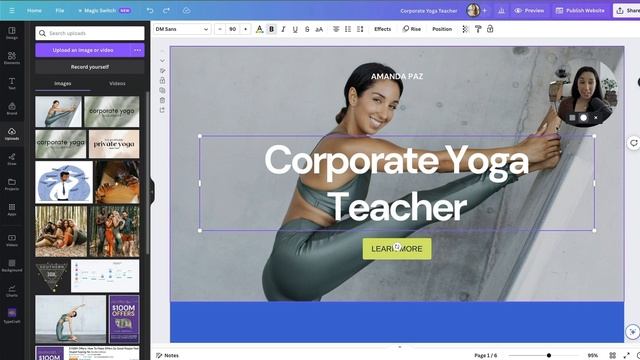640x360 pixels.
Task: Collapse the side panel arrow
Action: (152, 190)
